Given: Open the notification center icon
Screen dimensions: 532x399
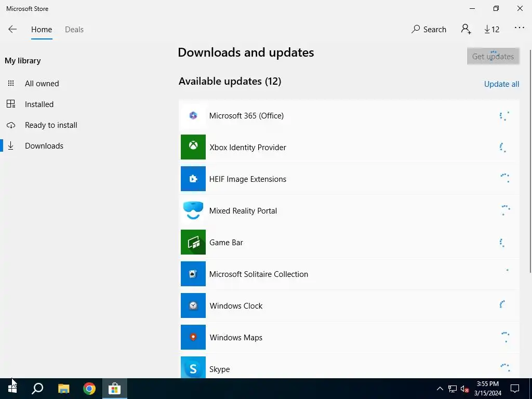Looking at the screenshot, I should [x=515, y=389].
